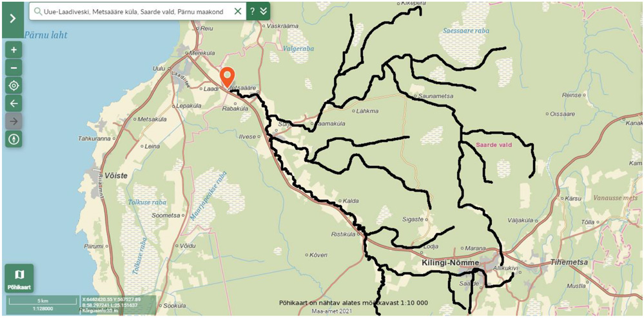Click the Maa-amet 2021 attribution
The image size is (644, 318).
pyautogui.click(x=328, y=312)
